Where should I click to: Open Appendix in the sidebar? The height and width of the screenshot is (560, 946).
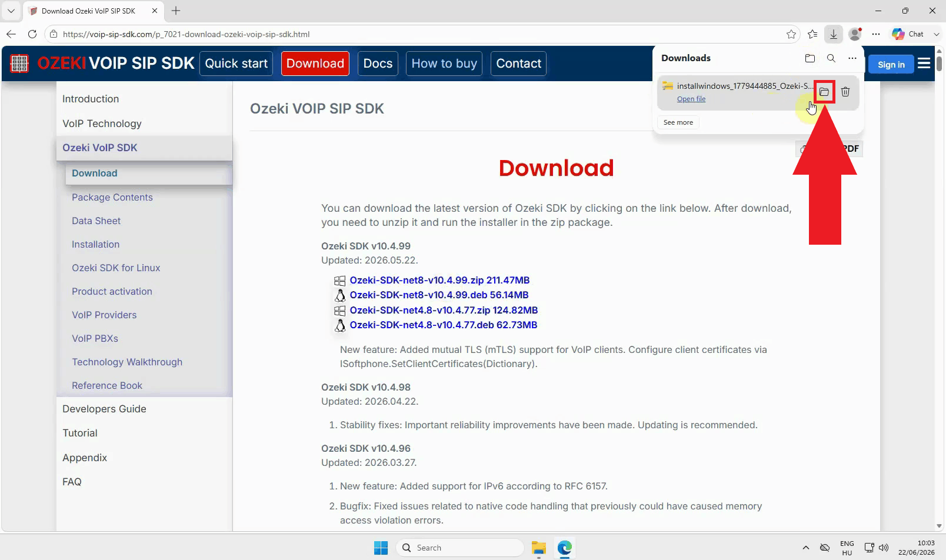tap(85, 458)
